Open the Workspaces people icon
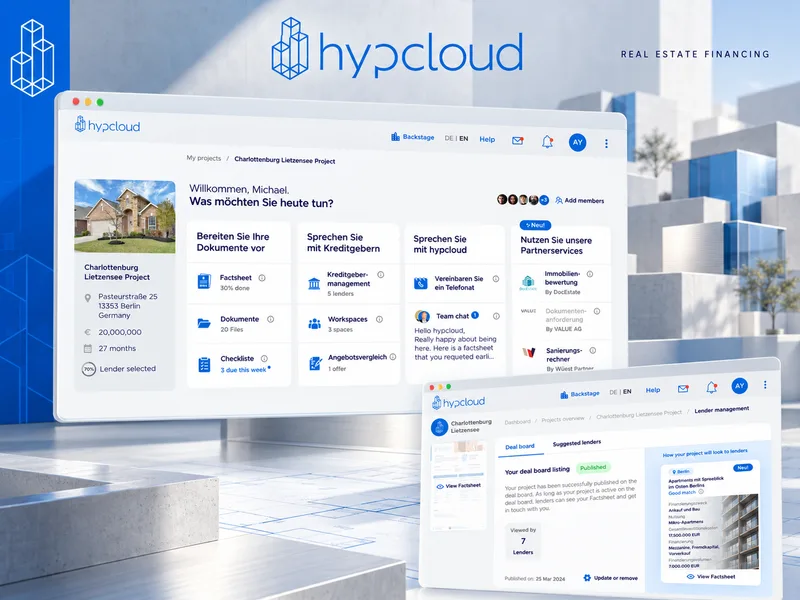The image size is (800, 600). tap(315, 323)
